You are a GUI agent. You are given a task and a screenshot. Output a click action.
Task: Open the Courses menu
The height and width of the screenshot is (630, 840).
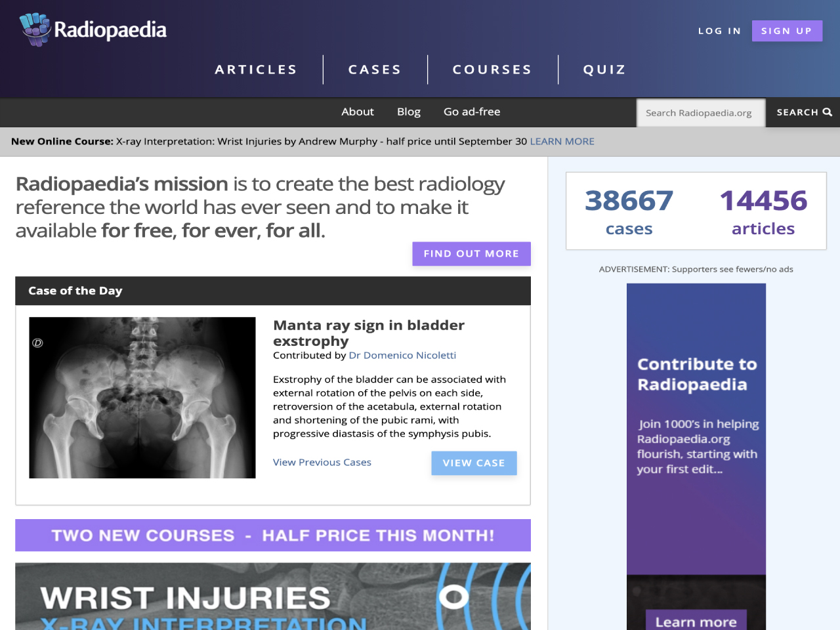(x=492, y=70)
